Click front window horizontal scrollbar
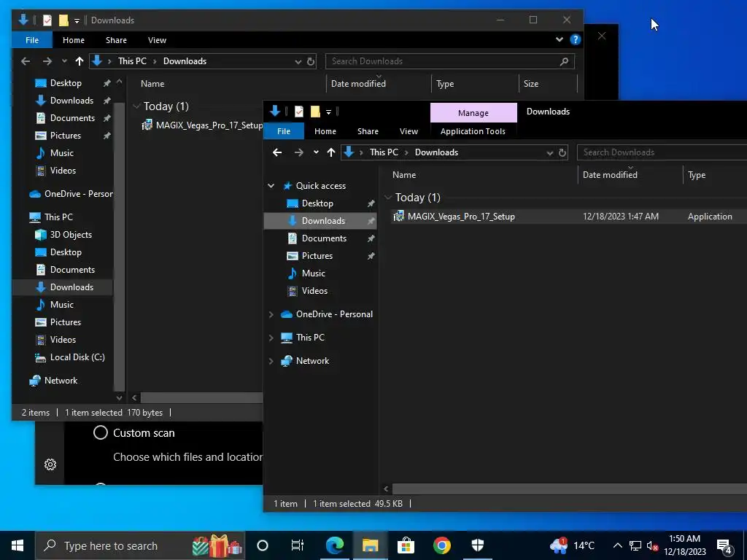The height and width of the screenshot is (560, 747). click(x=569, y=489)
